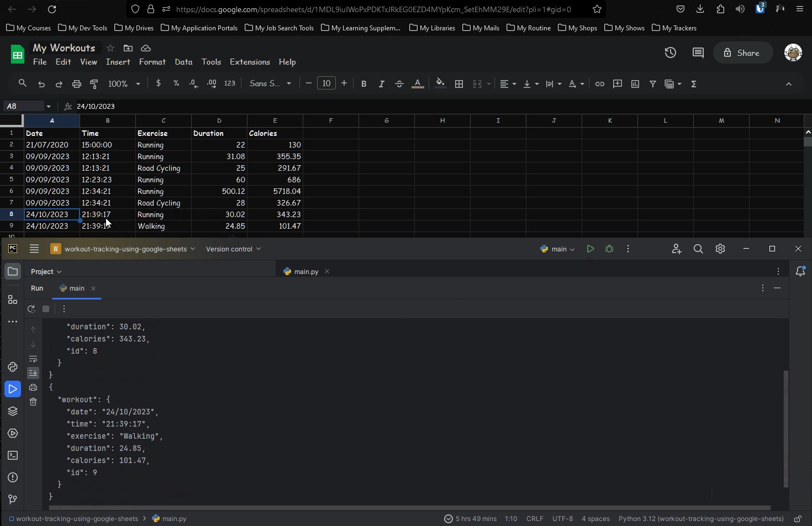
Task: Star the My Workouts document
Action: point(110,48)
